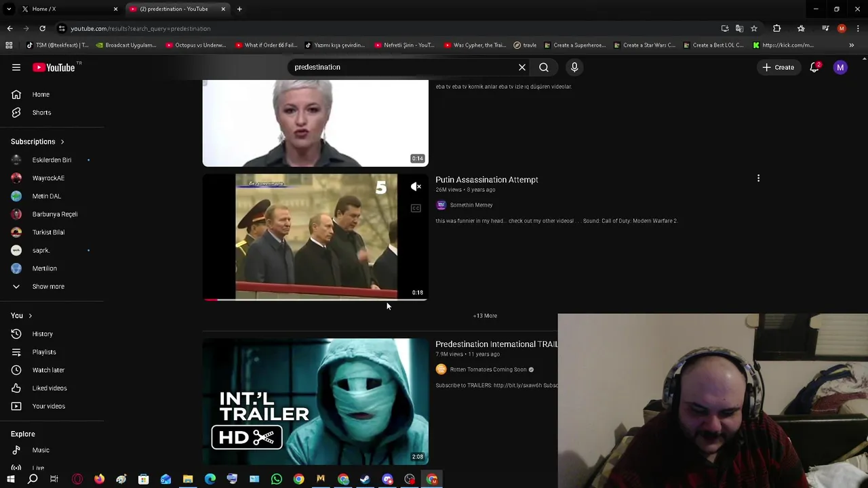
Task: Unmute the Putin video preview
Action: click(x=416, y=186)
